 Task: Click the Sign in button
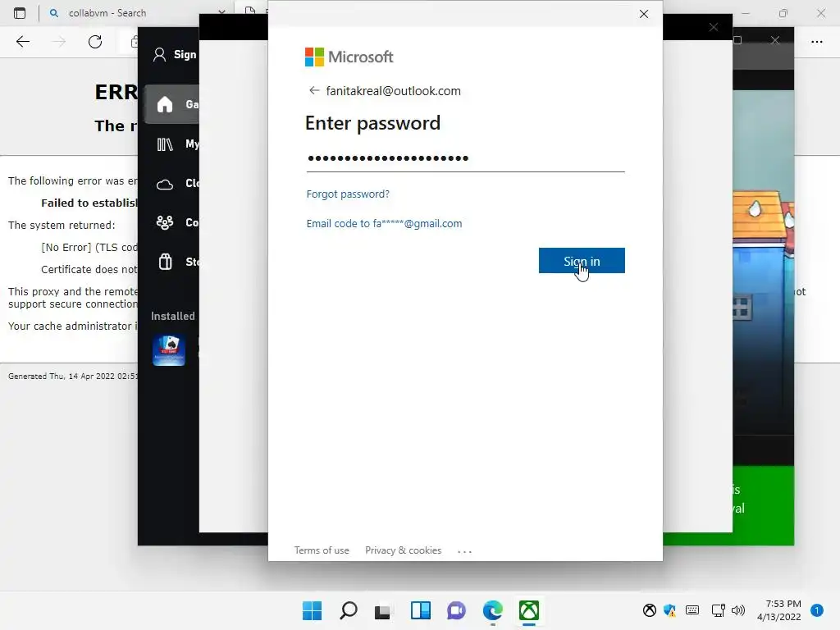(x=582, y=260)
